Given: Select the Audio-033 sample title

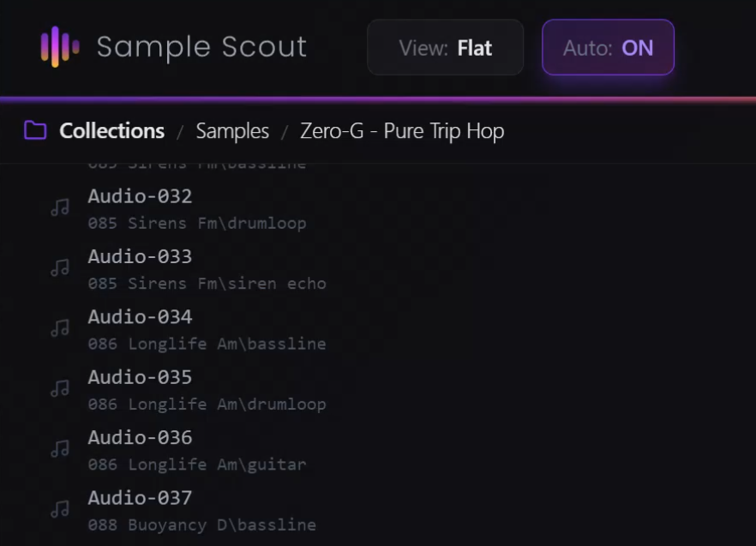Looking at the screenshot, I should pyautogui.click(x=140, y=256).
